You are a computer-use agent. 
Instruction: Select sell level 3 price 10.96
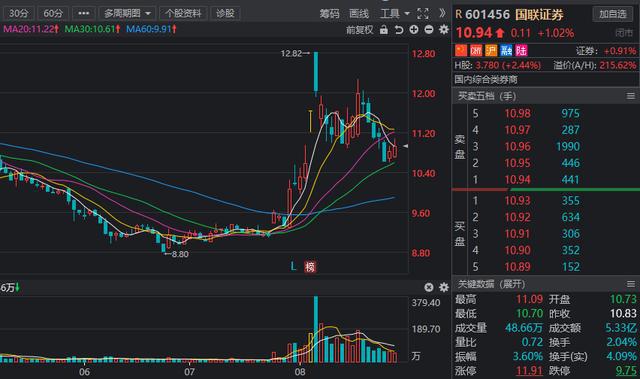(518, 146)
